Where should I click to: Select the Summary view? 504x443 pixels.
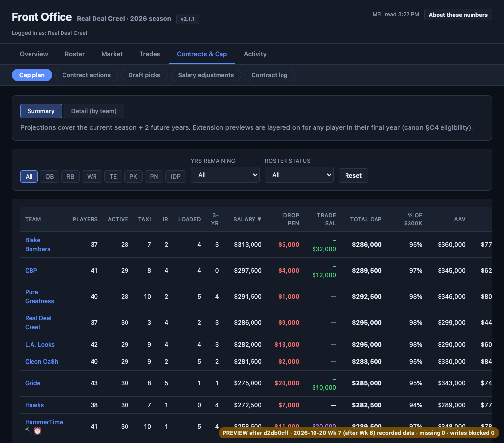(x=41, y=111)
